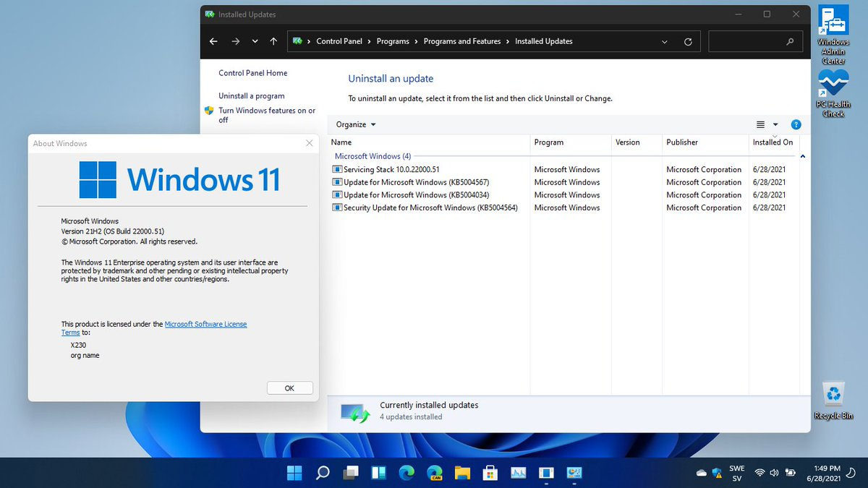This screenshot has width=868, height=488.
Task: Open the More view options arrow
Action: (775, 124)
